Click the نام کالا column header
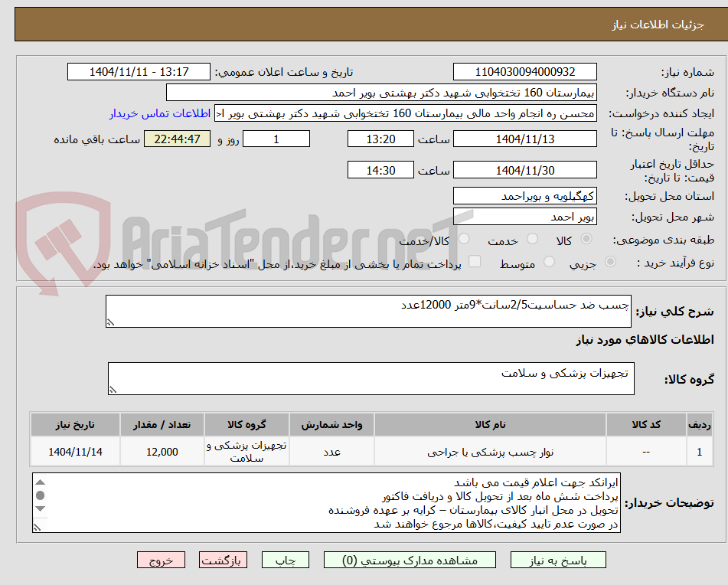Screen dimensions: 728x585 (490, 425)
